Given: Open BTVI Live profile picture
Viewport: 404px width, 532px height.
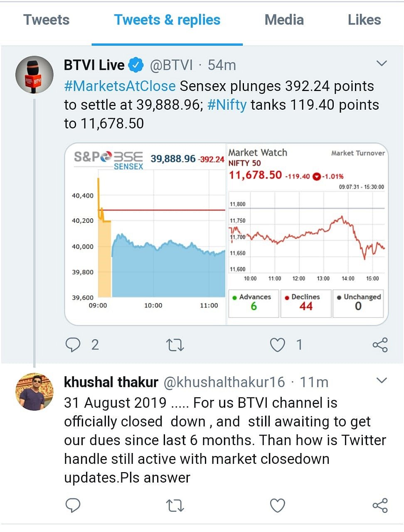Looking at the screenshot, I should (x=34, y=75).
